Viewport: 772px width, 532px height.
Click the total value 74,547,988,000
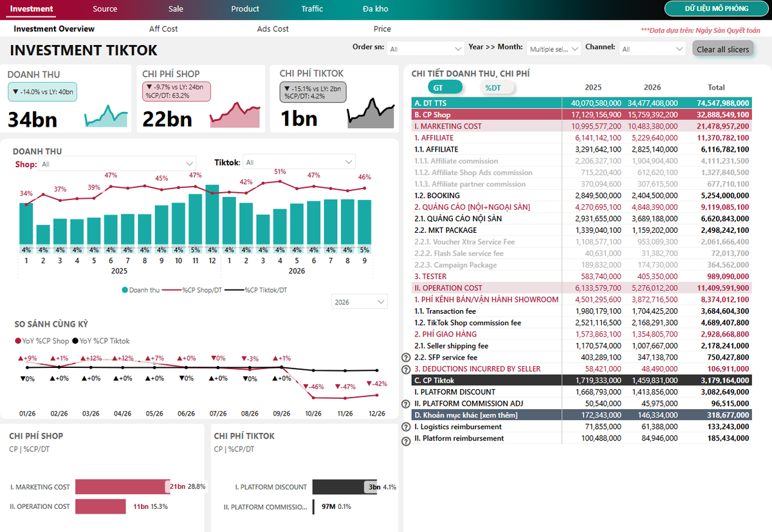(x=723, y=103)
